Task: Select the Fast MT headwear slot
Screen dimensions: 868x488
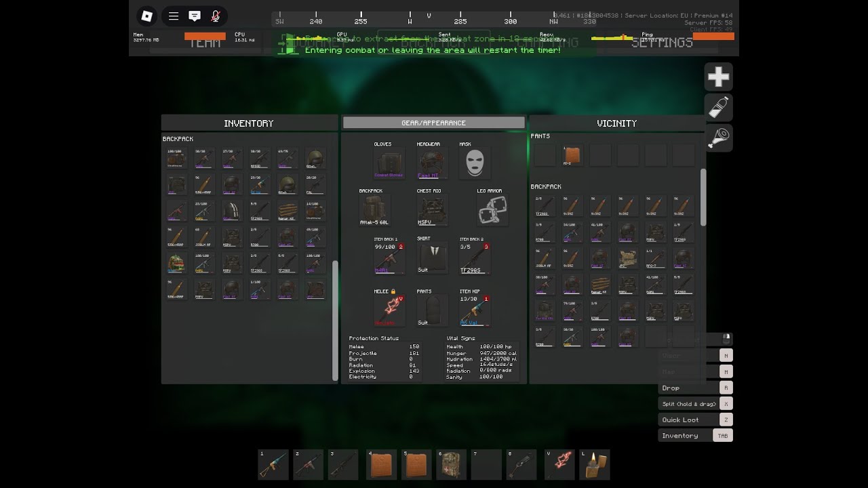Action: coord(432,163)
